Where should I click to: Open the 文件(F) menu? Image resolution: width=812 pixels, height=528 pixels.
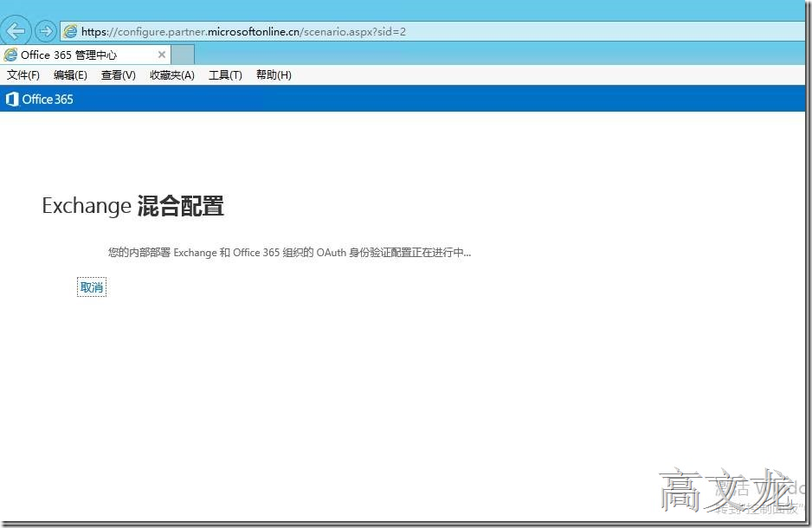[x=23, y=75]
